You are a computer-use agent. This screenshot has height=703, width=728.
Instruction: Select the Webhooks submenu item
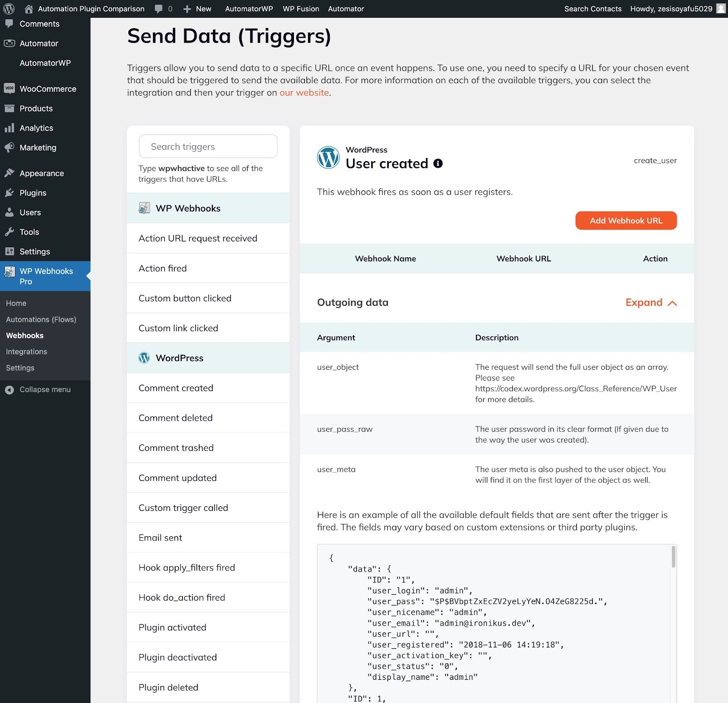(x=25, y=336)
